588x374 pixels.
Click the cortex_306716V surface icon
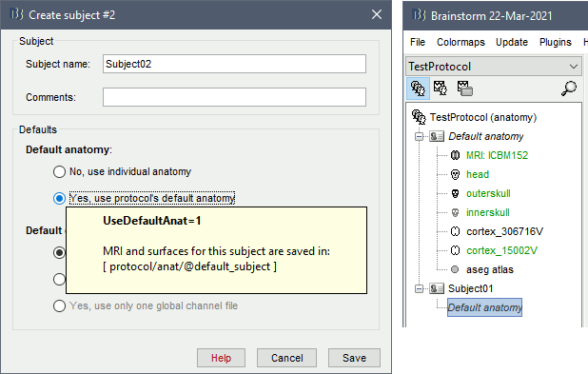coord(455,231)
